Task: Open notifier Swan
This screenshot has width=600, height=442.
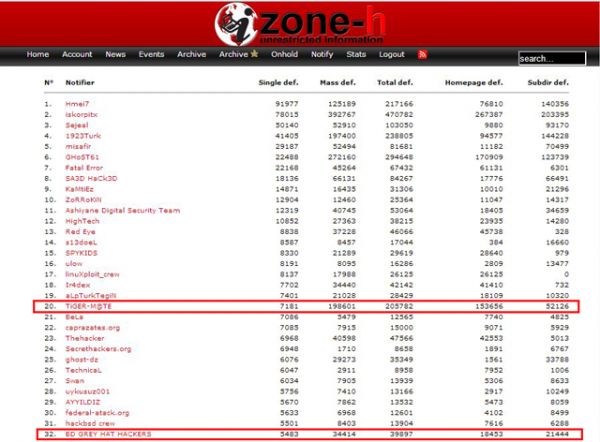Action: click(75, 381)
